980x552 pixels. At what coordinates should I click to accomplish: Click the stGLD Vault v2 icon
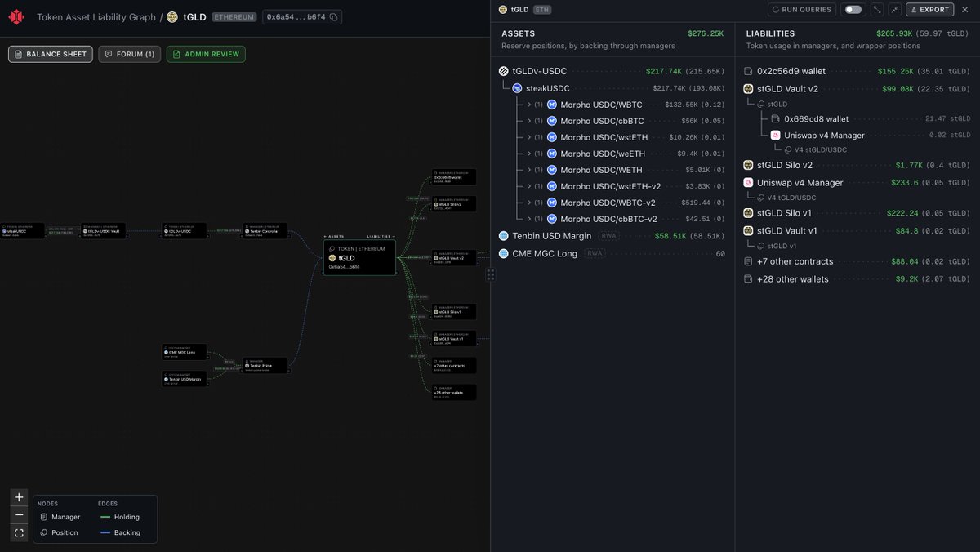[748, 88]
